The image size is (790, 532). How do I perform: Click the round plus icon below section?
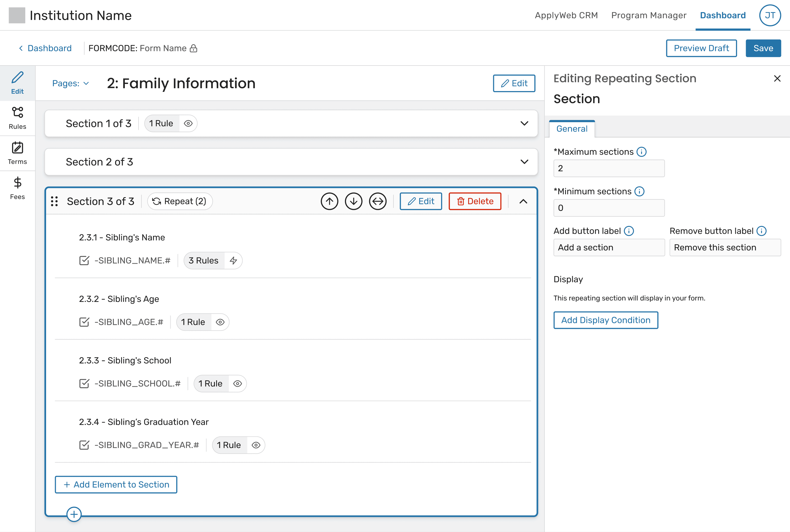[74, 514]
